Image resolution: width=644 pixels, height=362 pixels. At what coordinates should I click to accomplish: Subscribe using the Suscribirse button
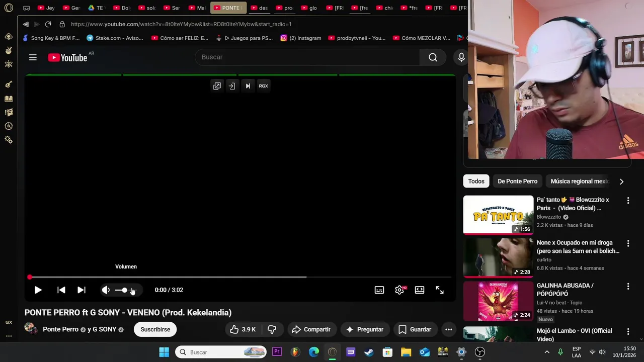click(x=155, y=329)
